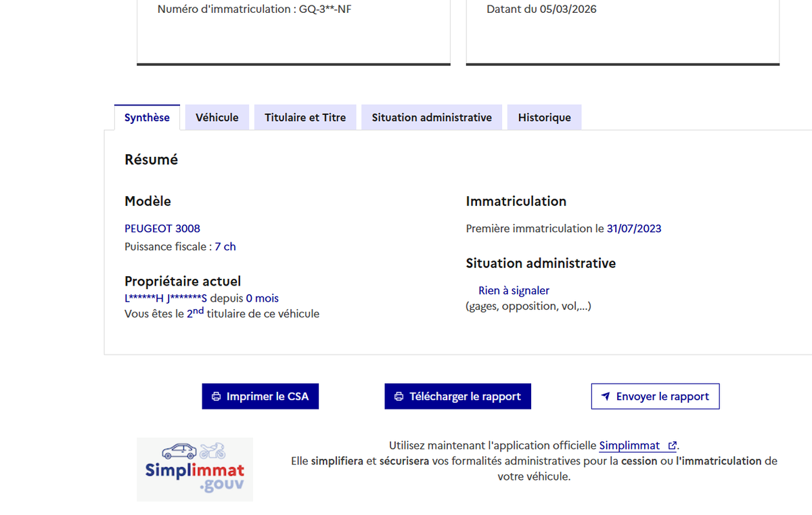Click the Numéro d'immatriculation GQ-3**-NF text
The image size is (812, 515).
(x=254, y=9)
